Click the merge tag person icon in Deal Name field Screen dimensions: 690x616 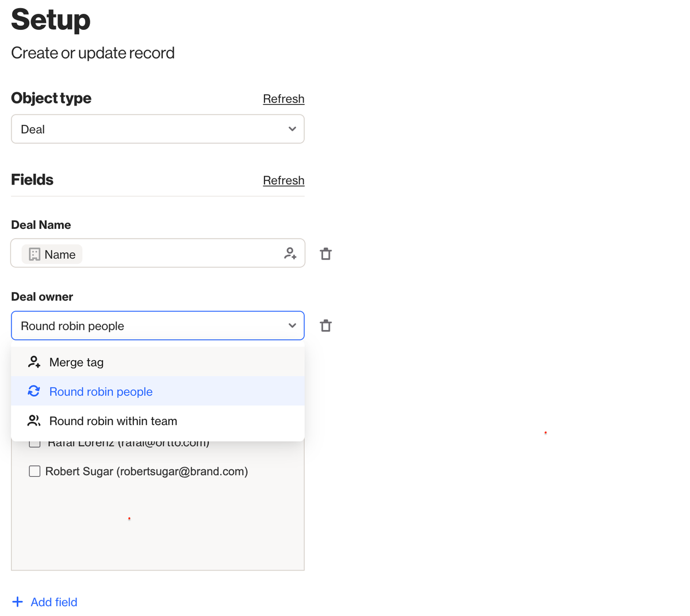tap(290, 253)
